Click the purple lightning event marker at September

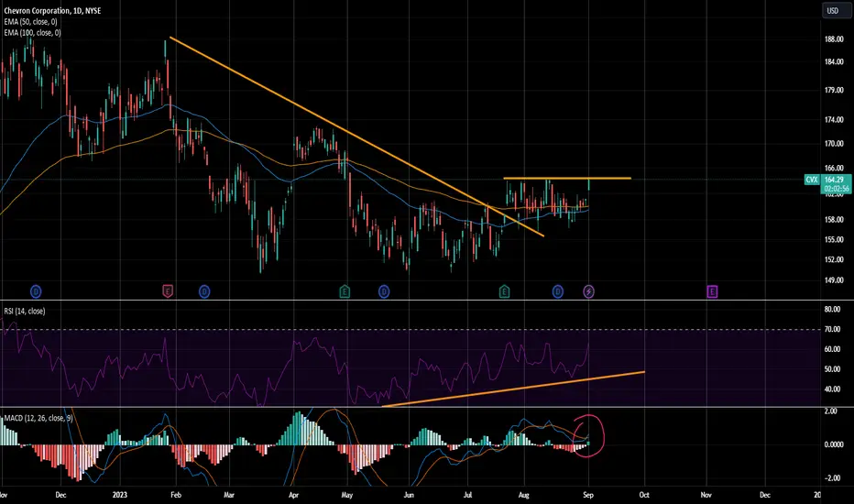589,292
